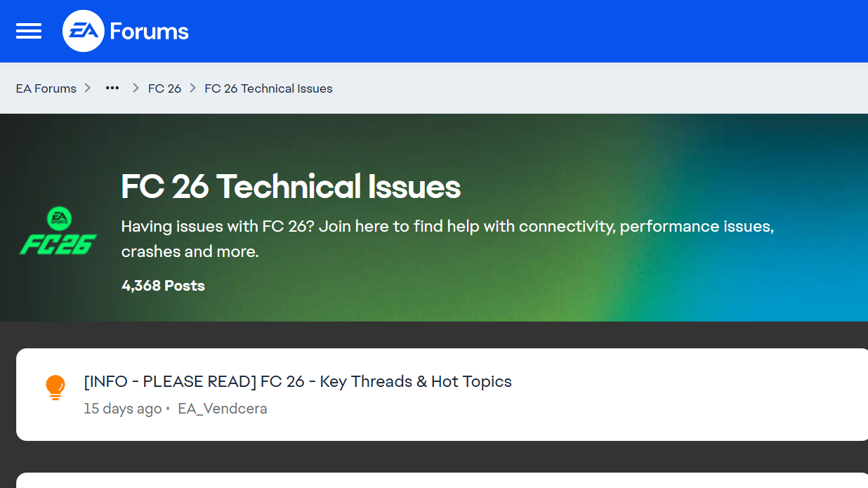
Task: Click the 15 days ago timestamp
Action: (x=122, y=409)
